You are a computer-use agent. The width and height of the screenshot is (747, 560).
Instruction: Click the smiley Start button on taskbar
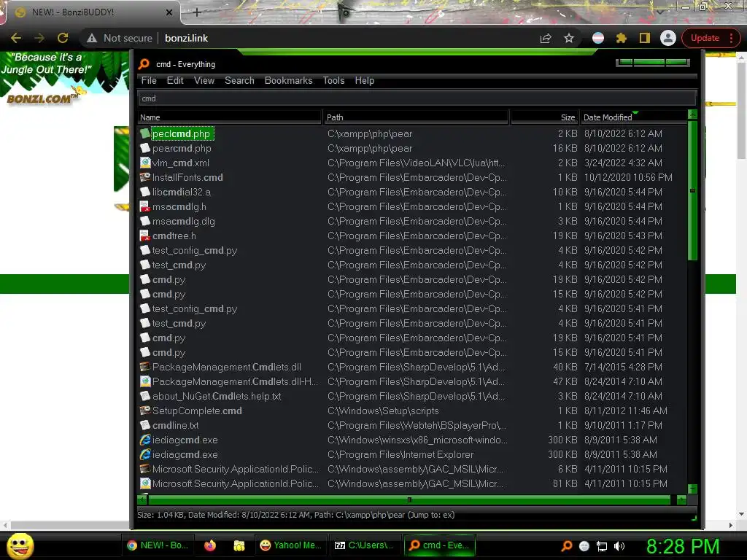click(20, 545)
